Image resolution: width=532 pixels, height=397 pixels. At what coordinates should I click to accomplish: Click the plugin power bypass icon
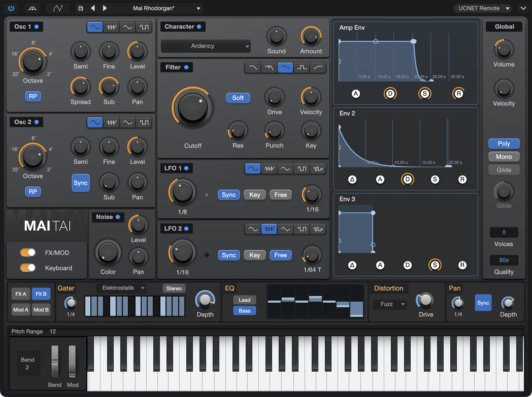tap(11, 8)
